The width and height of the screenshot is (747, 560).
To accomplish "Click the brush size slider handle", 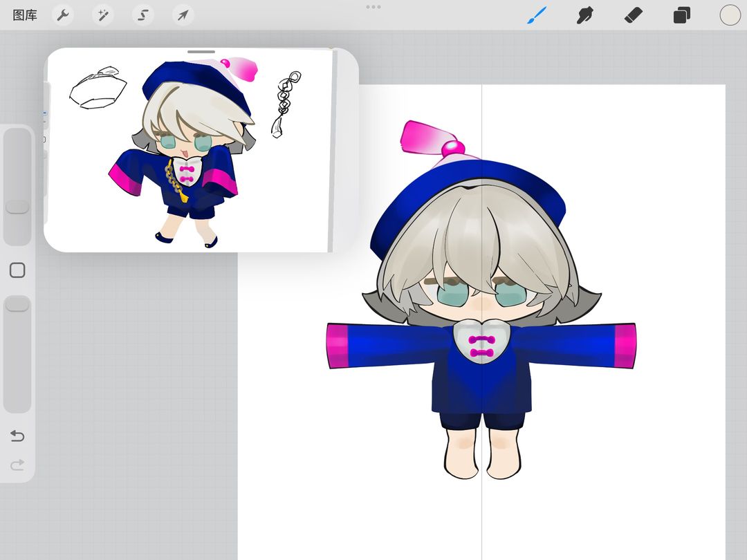I will point(17,207).
